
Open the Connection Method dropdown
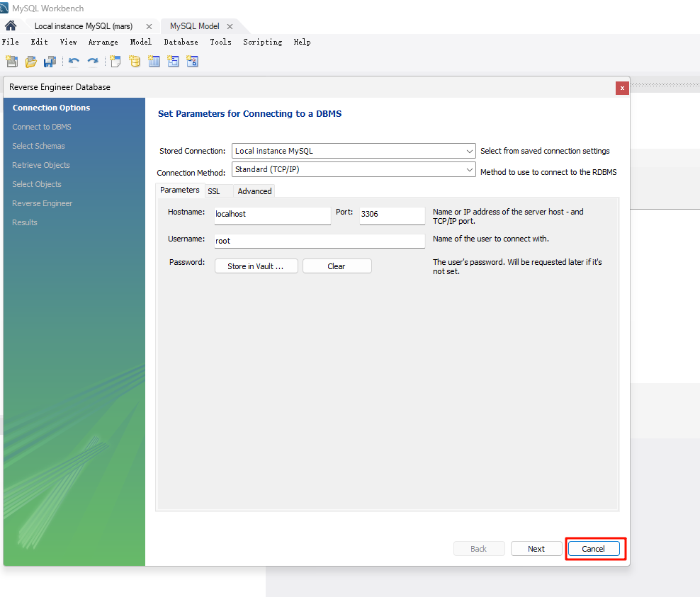click(x=354, y=169)
